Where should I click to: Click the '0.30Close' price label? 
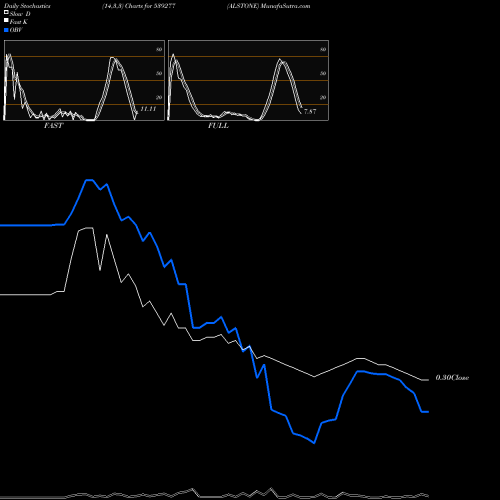coord(452,378)
